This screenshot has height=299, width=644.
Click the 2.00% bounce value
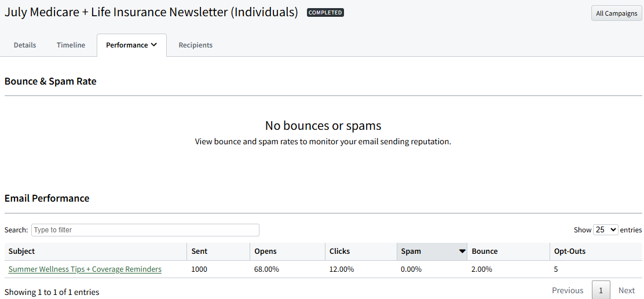(482, 269)
